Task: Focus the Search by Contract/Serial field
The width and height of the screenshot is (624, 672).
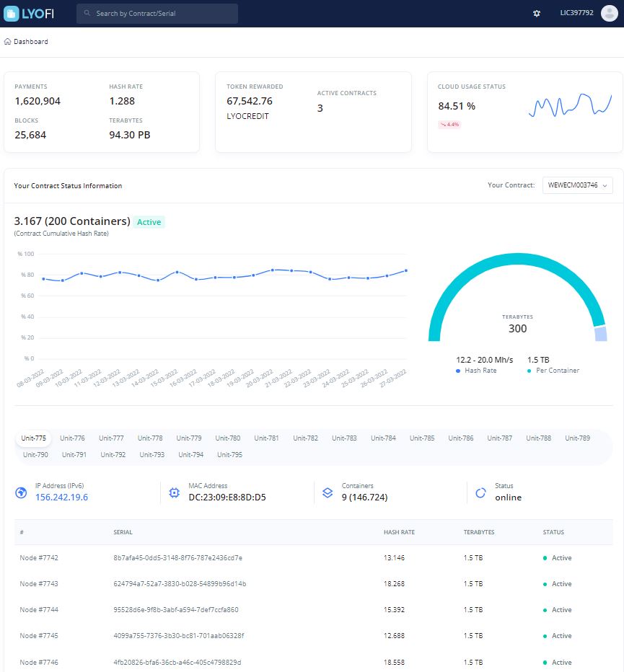Action: point(157,13)
